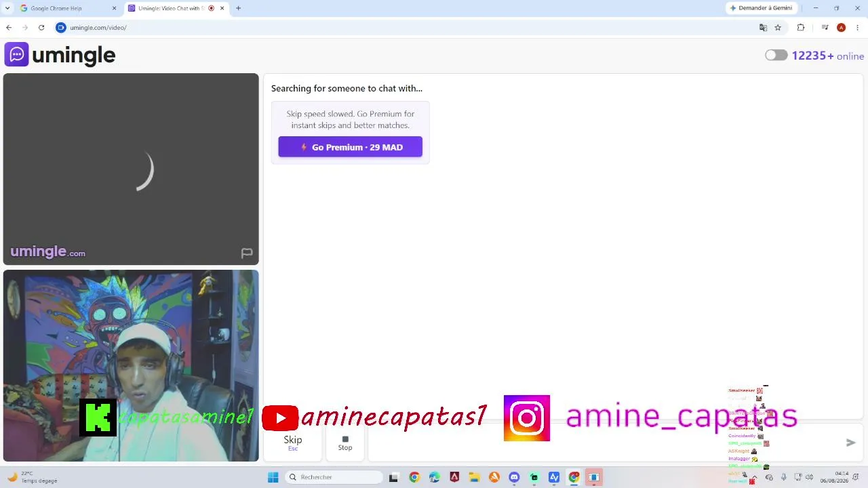The height and width of the screenshot is (488, 868).
Task: Open File Explorer from taskbar
Action: pyautogui.click(x=474, y=477)
